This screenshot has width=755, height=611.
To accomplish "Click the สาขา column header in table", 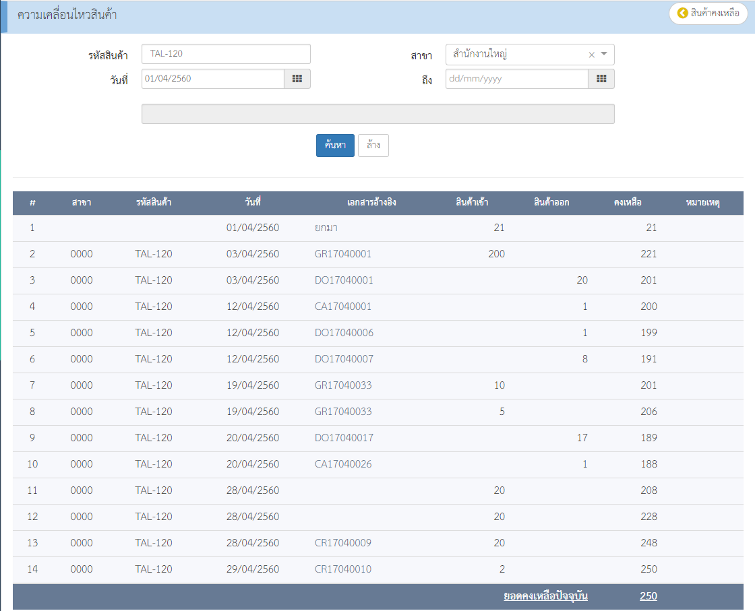I will [x=81, y=202].
